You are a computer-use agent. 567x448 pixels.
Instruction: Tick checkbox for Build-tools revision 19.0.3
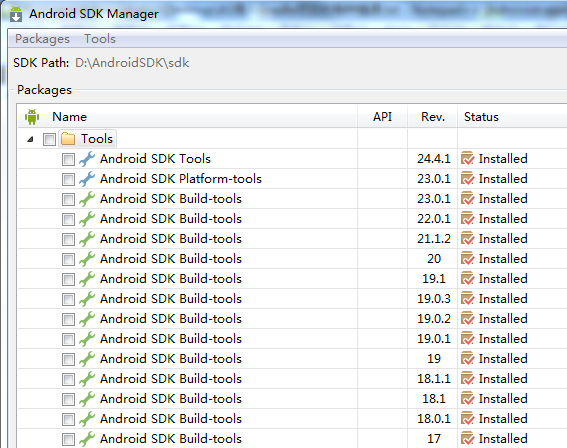[x=68, y=299]
